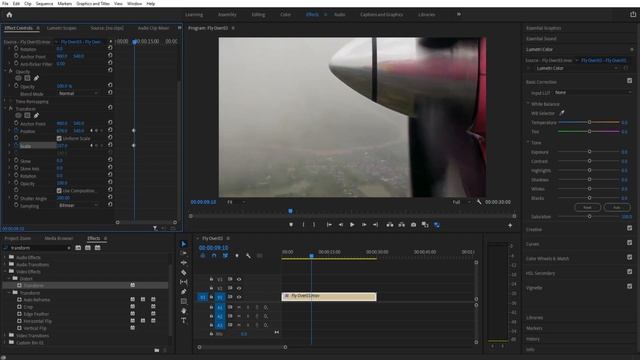Open the Media Browser tab
Image resolution: width=640 pixels, height=360 pixels.
point(59,238)
